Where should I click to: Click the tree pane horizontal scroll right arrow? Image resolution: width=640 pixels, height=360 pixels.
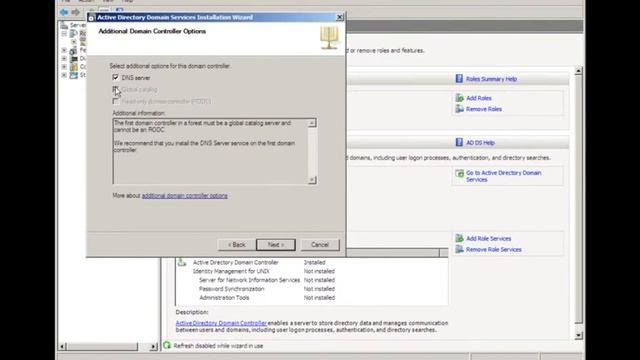click(x=153, y=347)
